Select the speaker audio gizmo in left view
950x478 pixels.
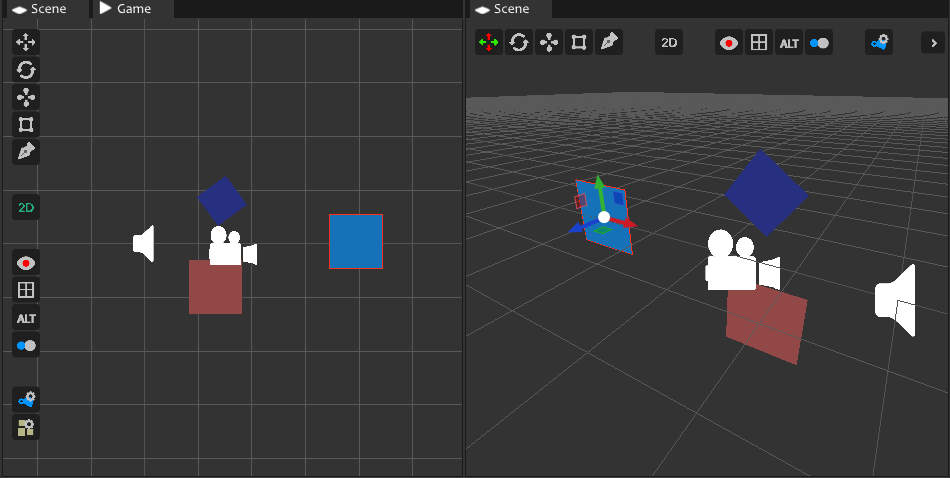(144, 244)
